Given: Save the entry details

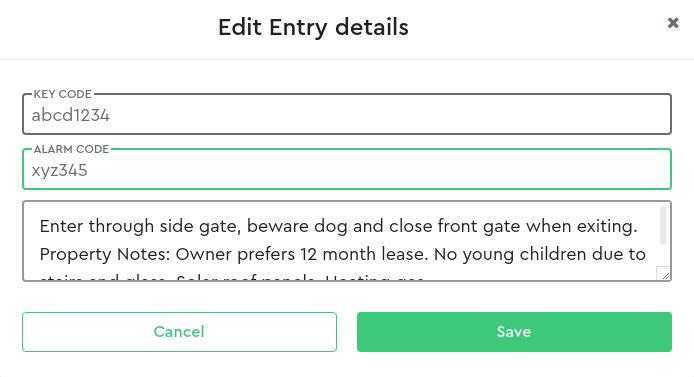Looking at the screenshot, I should click(x=514, y=332).
